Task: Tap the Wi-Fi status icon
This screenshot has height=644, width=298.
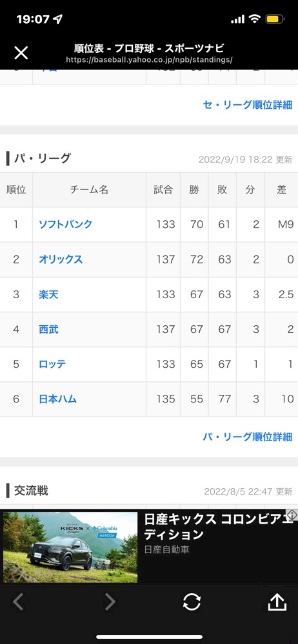Action: [255, 19]
